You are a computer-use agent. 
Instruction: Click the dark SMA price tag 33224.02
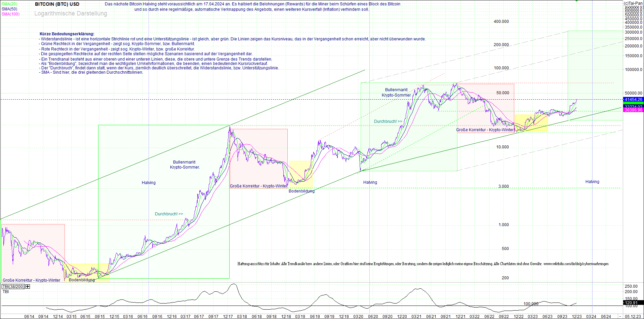[633, 106]
